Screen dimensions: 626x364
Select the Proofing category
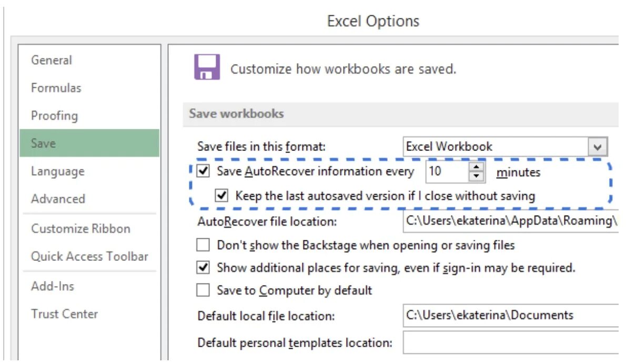[x=54, y=116]
